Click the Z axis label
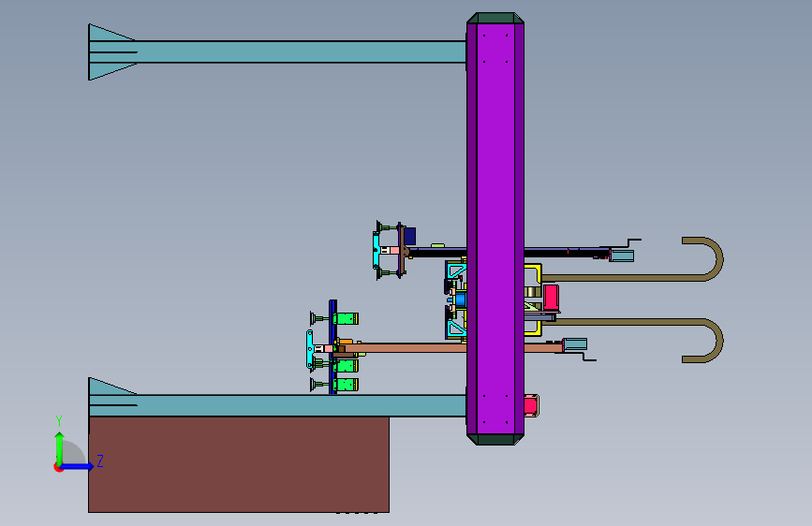 100,460
